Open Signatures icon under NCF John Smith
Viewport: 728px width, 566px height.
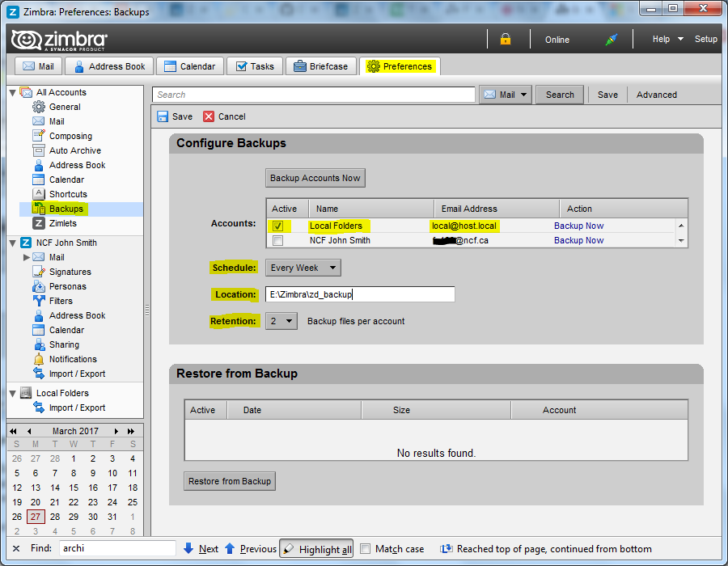point(39,272)
